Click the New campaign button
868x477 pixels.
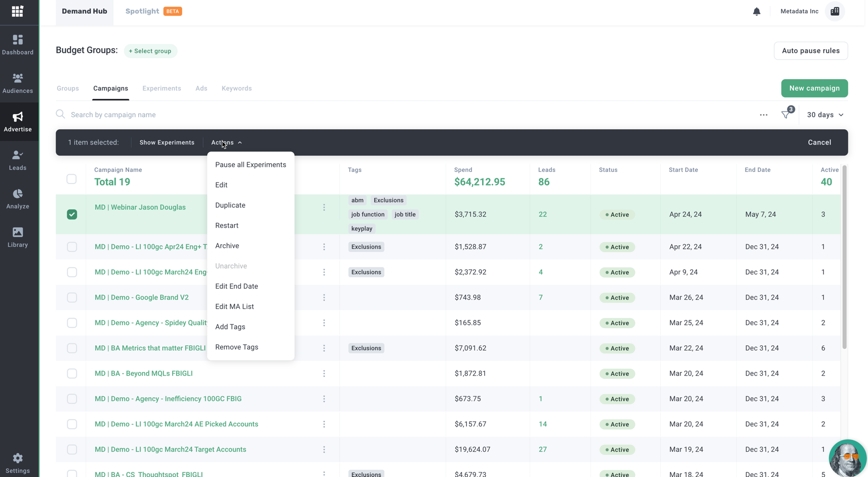[814, 88]
